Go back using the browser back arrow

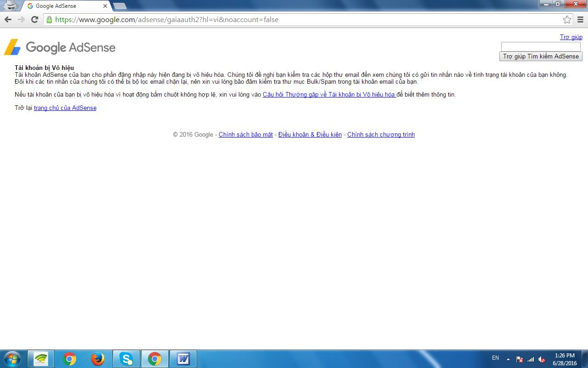point(8,19)
